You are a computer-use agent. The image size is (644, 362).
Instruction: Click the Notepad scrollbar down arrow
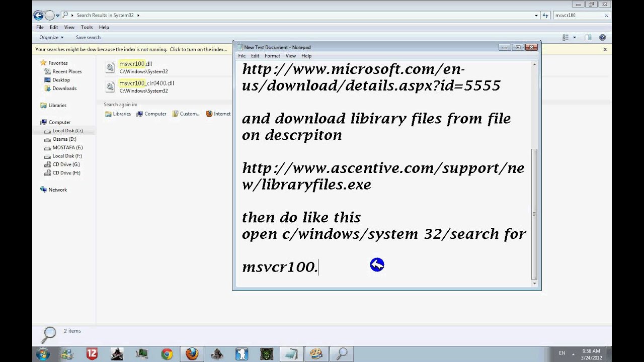(534, 283)
